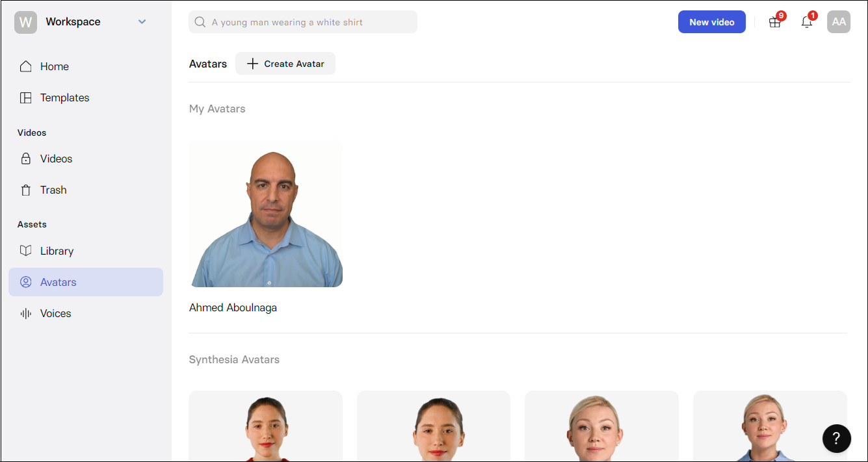The height and width of the screenshot is (462, 868).
Task: Click the New video button
Action: [711, 22]
